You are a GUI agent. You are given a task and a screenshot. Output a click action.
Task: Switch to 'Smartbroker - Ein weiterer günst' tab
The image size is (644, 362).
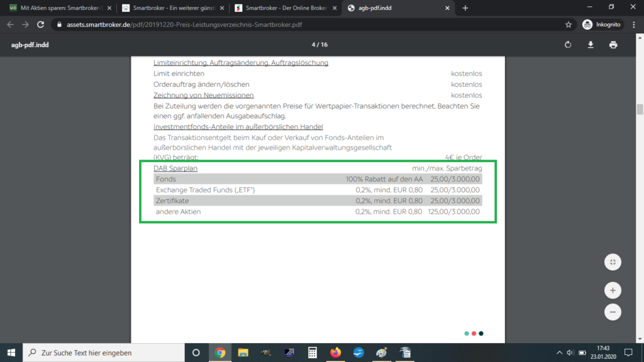(x=173, y=8)
